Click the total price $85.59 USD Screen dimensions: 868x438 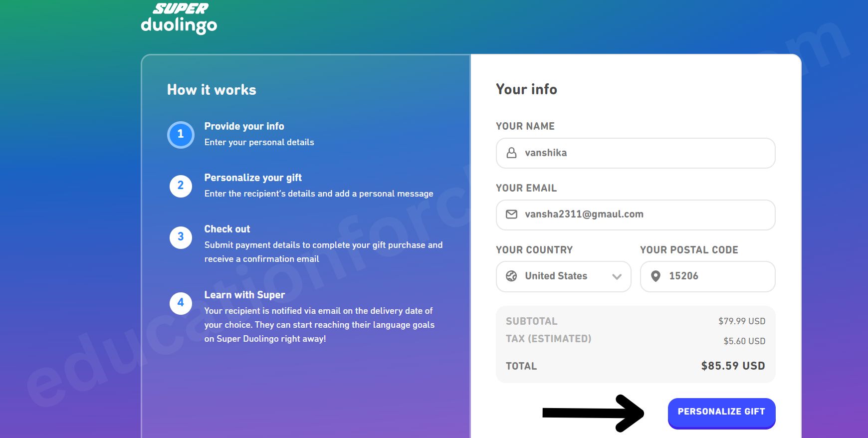point(733,366)
